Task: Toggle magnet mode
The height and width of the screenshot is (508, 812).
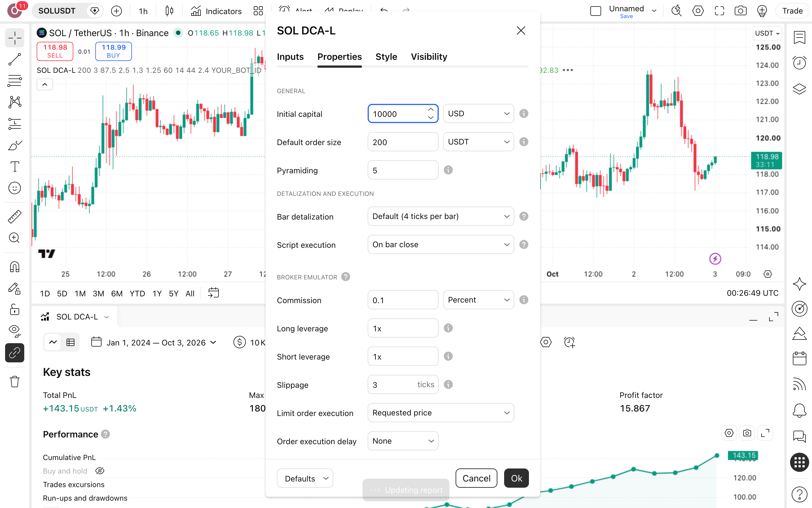Action: point(15,267)
